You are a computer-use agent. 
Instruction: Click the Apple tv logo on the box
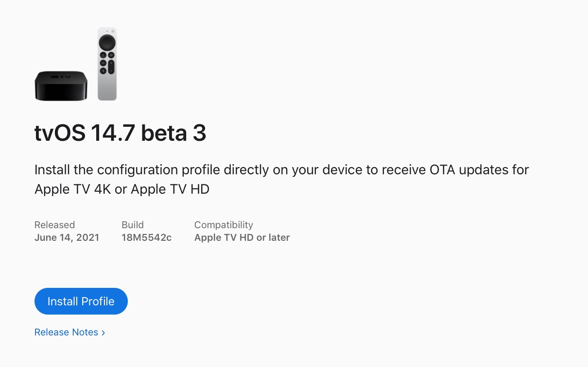pyautogui.click(x=61, y=76)
